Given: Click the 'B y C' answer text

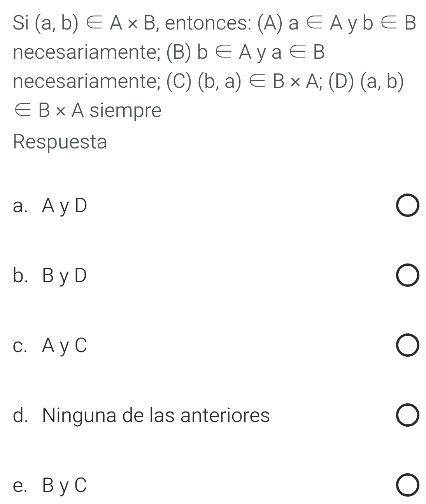Looking at the screenshot, I should point(65,485).
